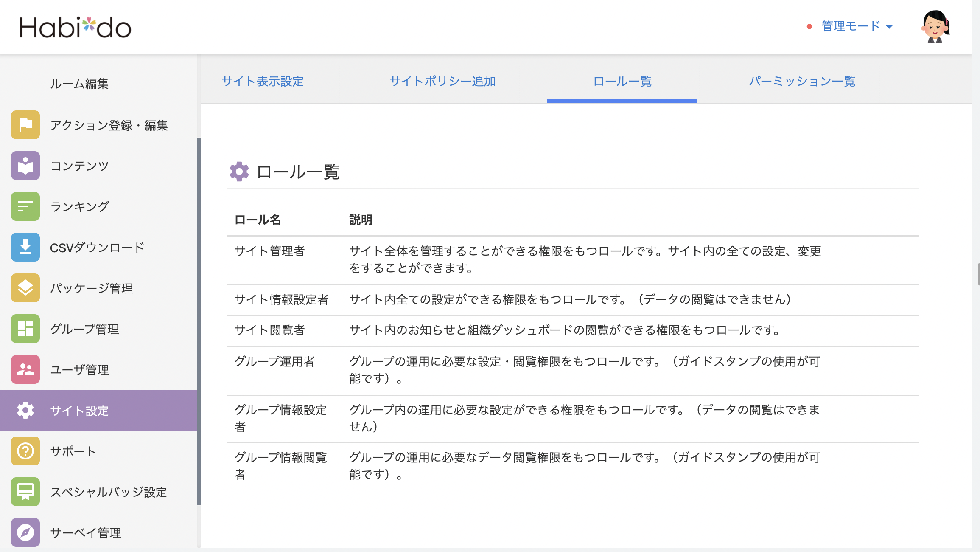The height and width of the screenshot is (552, 980).
Task: Click the コンテンツ book icon
Action: coord(25,166)
